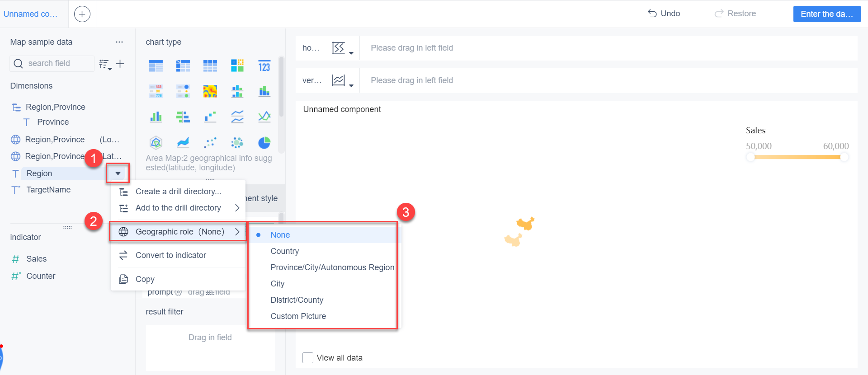
Task: Choose Copy from the context menu
Action: click(179, 279)
